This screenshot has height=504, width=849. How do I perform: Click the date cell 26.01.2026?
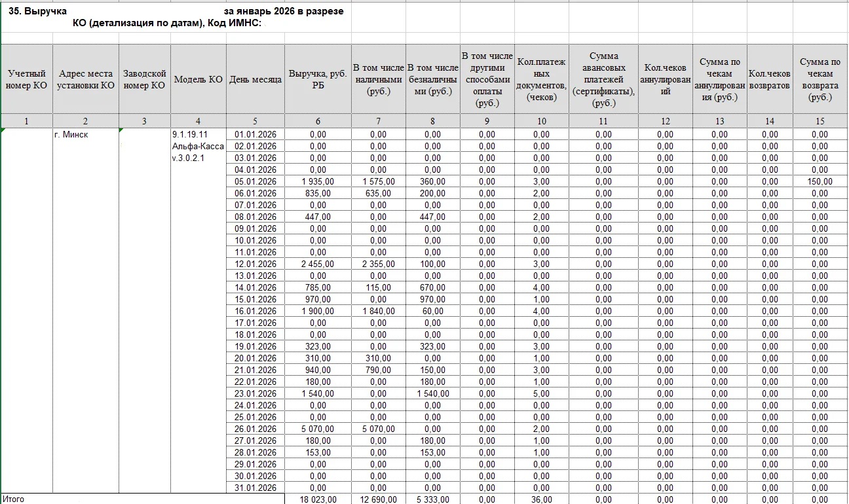pos(255,429)
